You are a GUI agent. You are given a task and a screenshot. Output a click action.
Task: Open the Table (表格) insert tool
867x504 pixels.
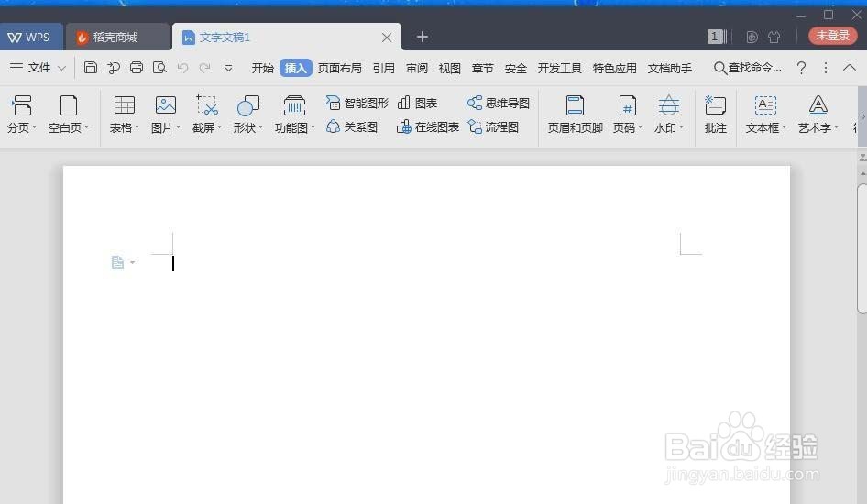(x=124, y=114)
